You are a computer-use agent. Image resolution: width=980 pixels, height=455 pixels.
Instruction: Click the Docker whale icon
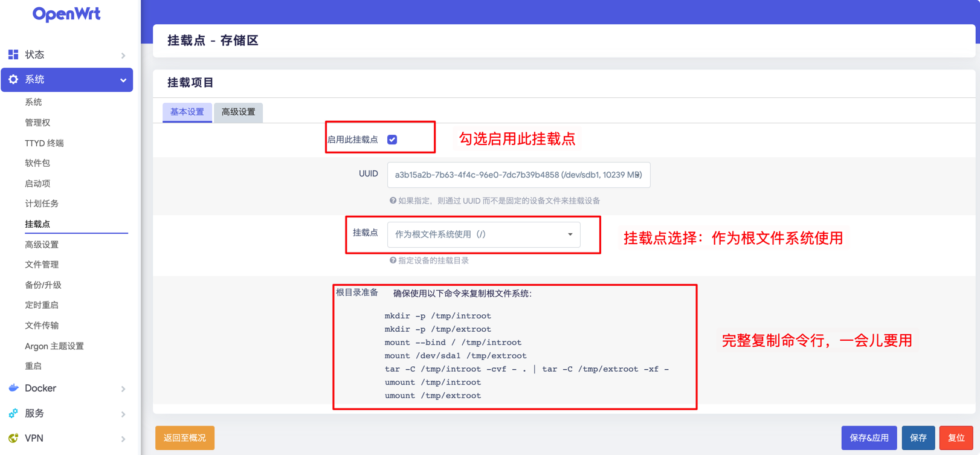click(13, 388)
